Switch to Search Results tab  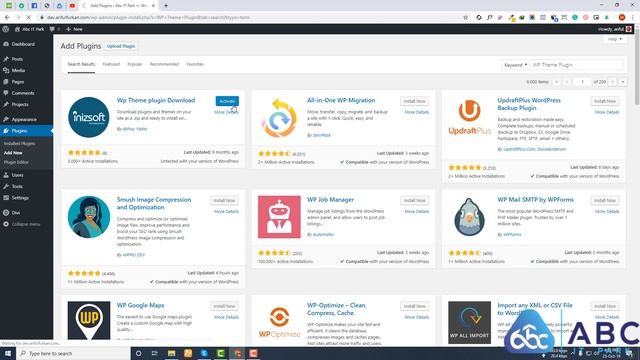[x=81, y=64]
